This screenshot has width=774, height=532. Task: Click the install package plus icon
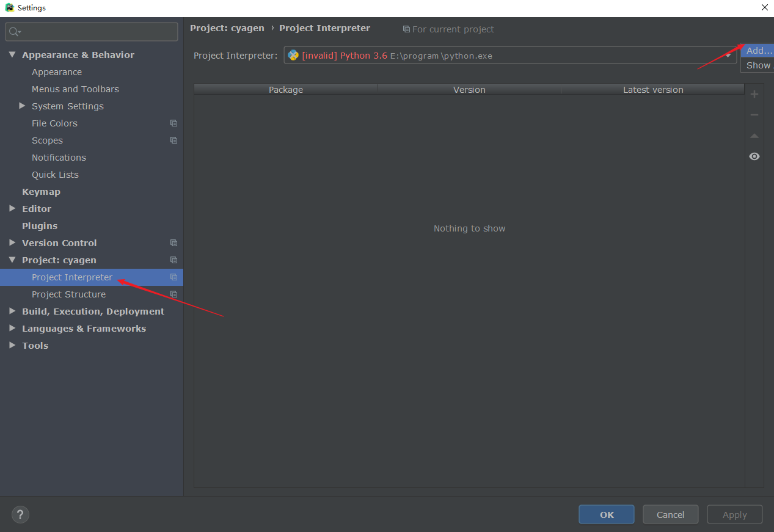pos(754,94)
